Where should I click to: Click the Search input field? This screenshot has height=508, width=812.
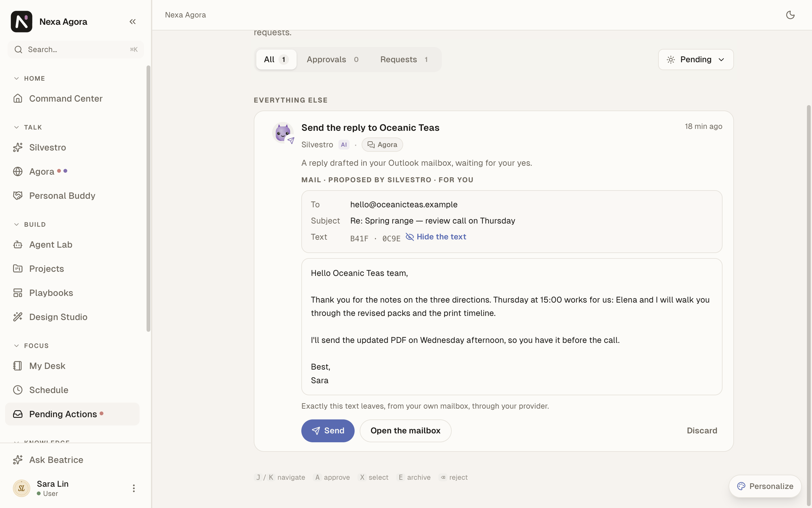point(76,50)
